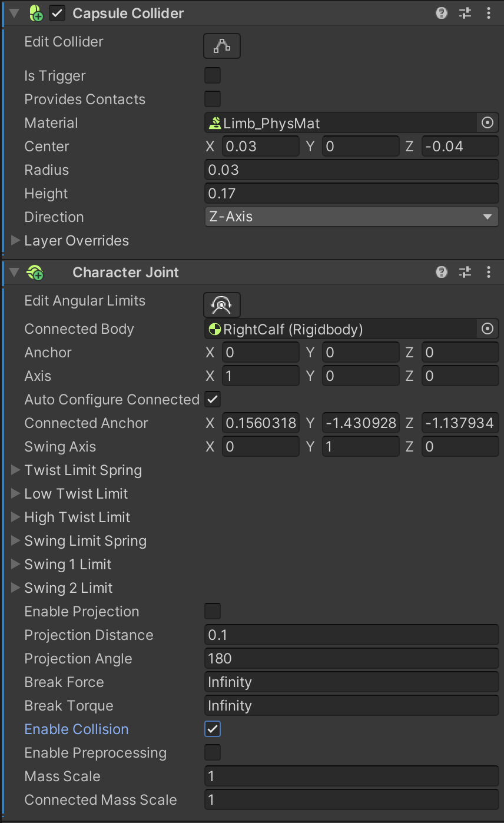Open the Direction Z-Axis dropdown
This screenshot has height=823, width=504.
tap(351, 217)
